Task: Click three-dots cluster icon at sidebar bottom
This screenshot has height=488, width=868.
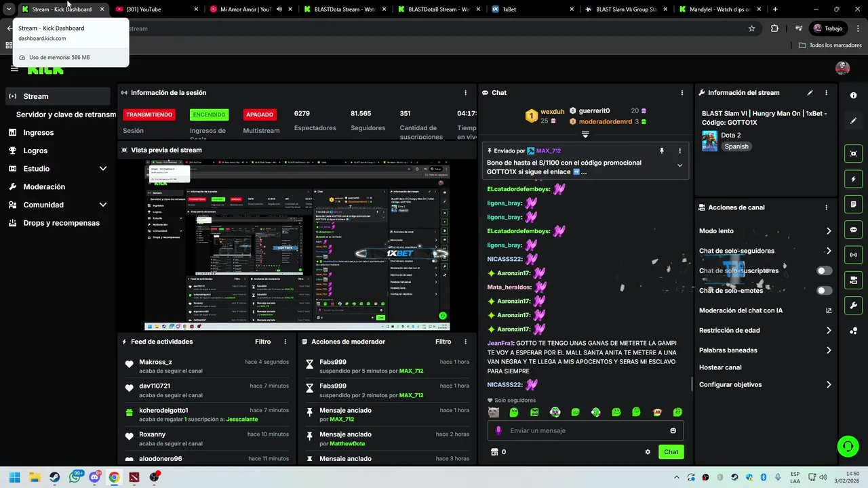Action: click(x=853, y=331)
